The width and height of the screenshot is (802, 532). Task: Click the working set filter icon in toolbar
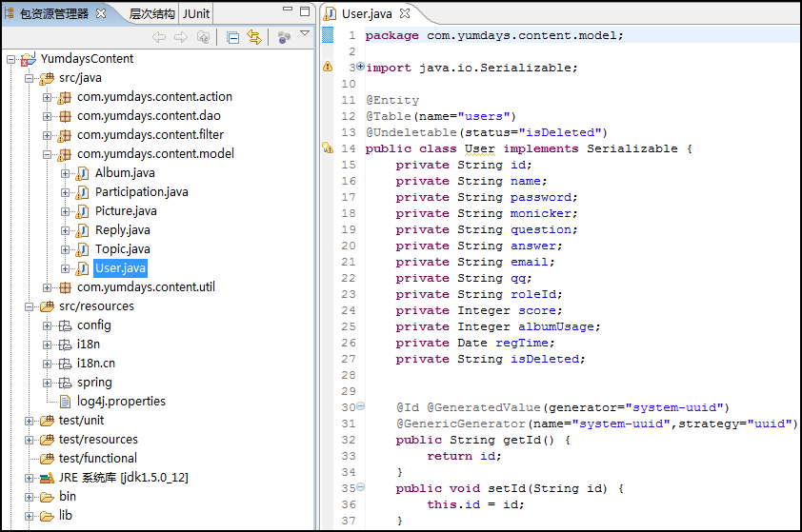[284, 37]
